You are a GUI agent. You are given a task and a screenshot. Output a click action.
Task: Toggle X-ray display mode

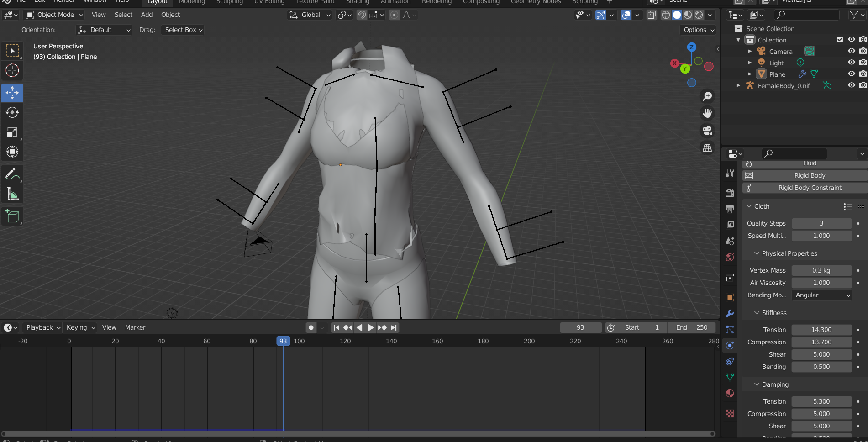point(652,15)
